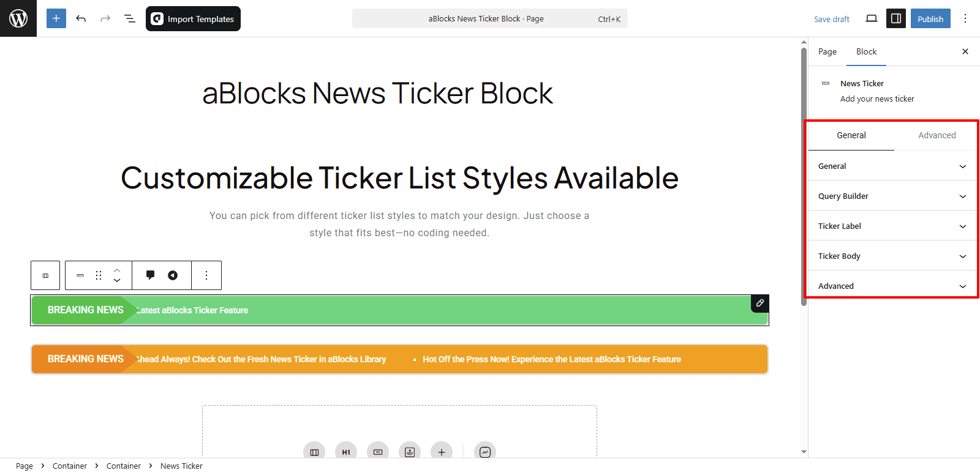Expand the Advanced panel section
Screen dimensions: 980x473
(892, 286)
